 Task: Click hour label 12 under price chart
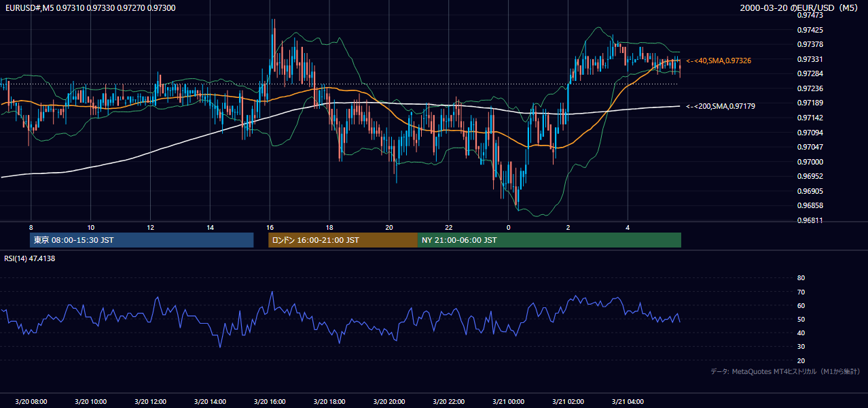point(150,227)
